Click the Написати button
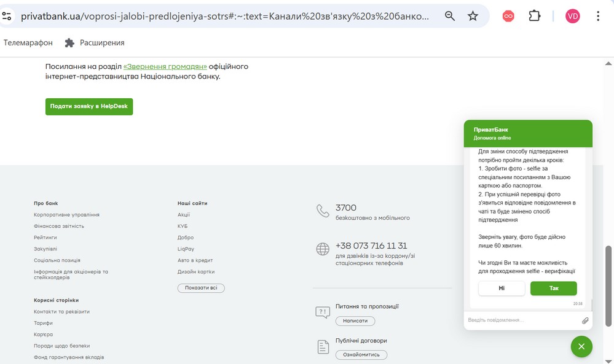614x364 pixels. pos(355,321)
